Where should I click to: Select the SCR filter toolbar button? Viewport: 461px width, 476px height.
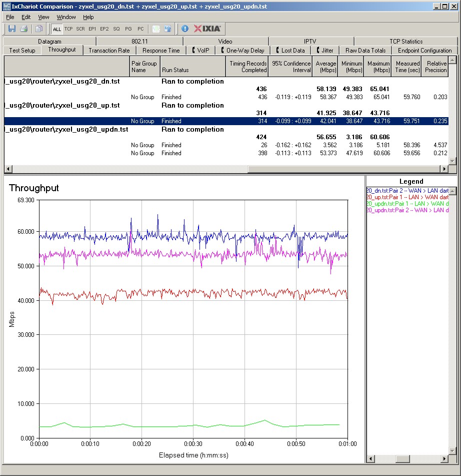tap(80, 29)
